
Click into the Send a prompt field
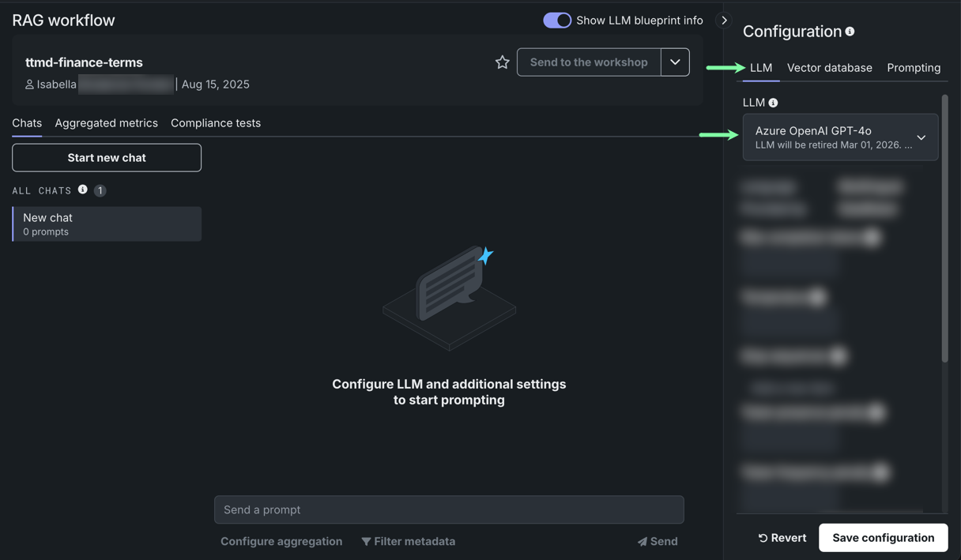pos(448,510)
